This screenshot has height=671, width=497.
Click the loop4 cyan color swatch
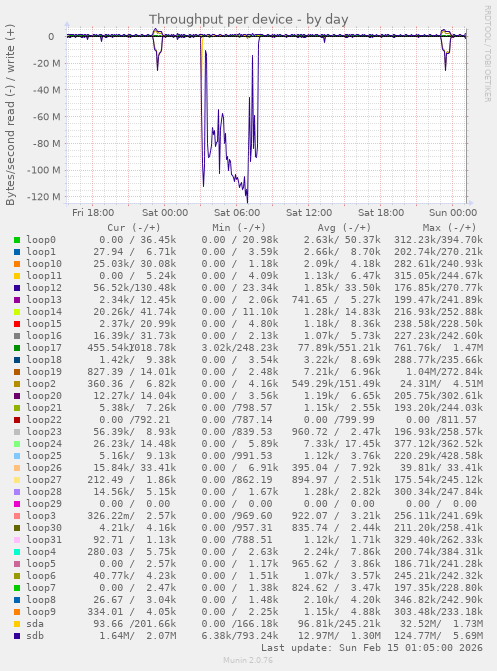(x=17, y=552)
